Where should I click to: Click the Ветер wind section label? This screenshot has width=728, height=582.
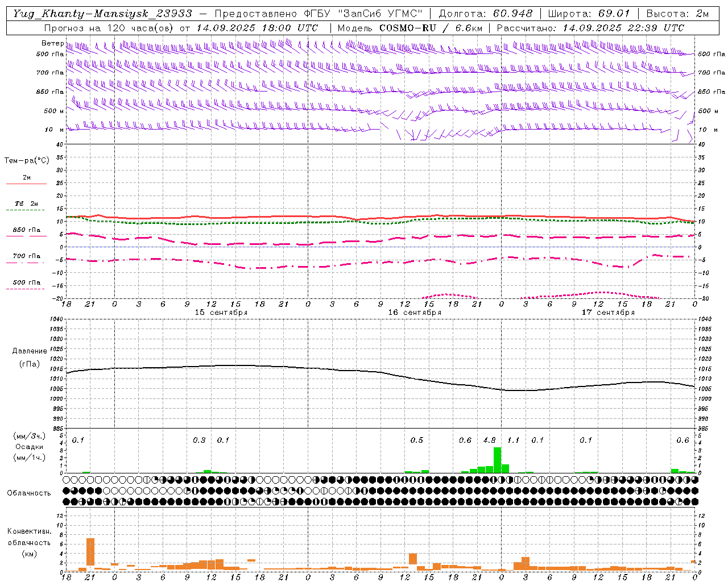pos(52,43)
